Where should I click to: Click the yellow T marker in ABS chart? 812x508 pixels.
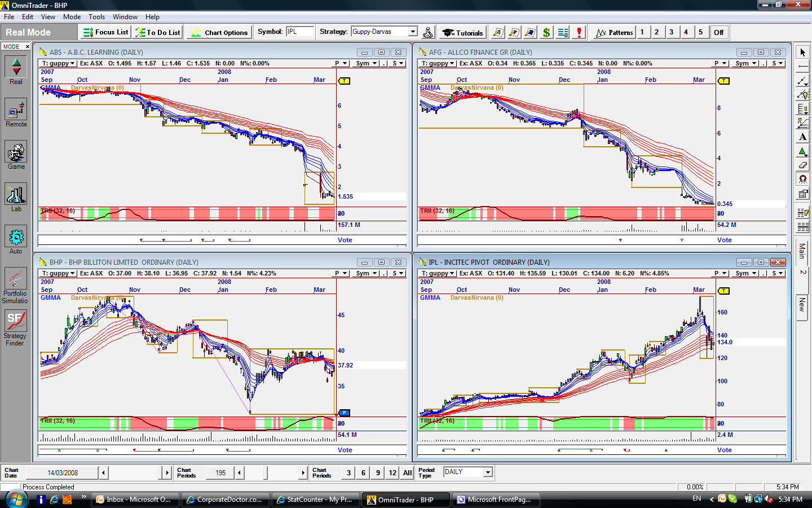point(344,81)
